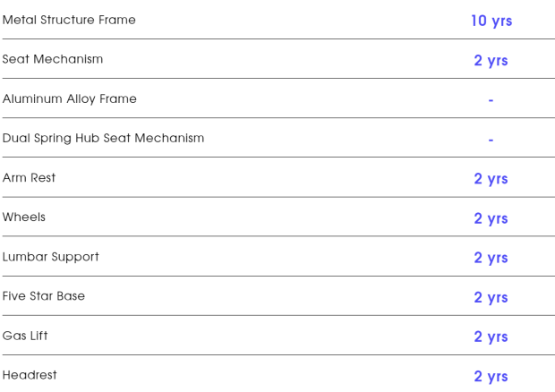Select the Headrest 2 yrs value

[491, 377]
